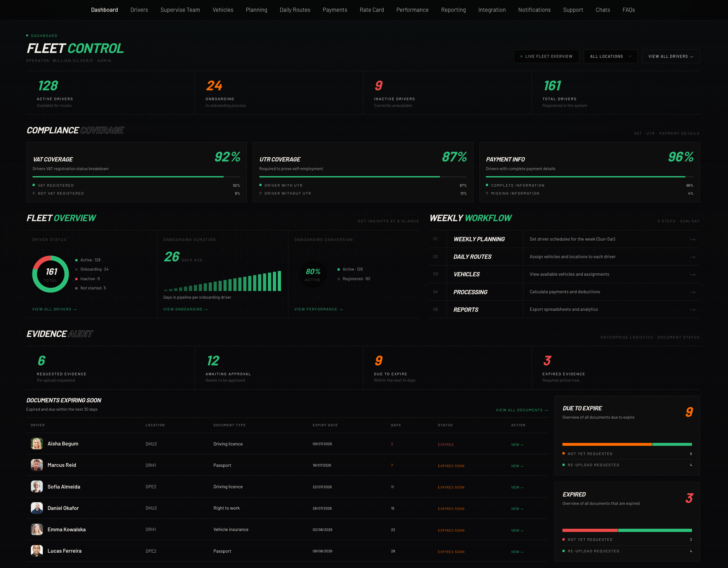Click the 128 Active Drivers stat card
The height and width of the screenshot is (568, 728).
point(110,93)
